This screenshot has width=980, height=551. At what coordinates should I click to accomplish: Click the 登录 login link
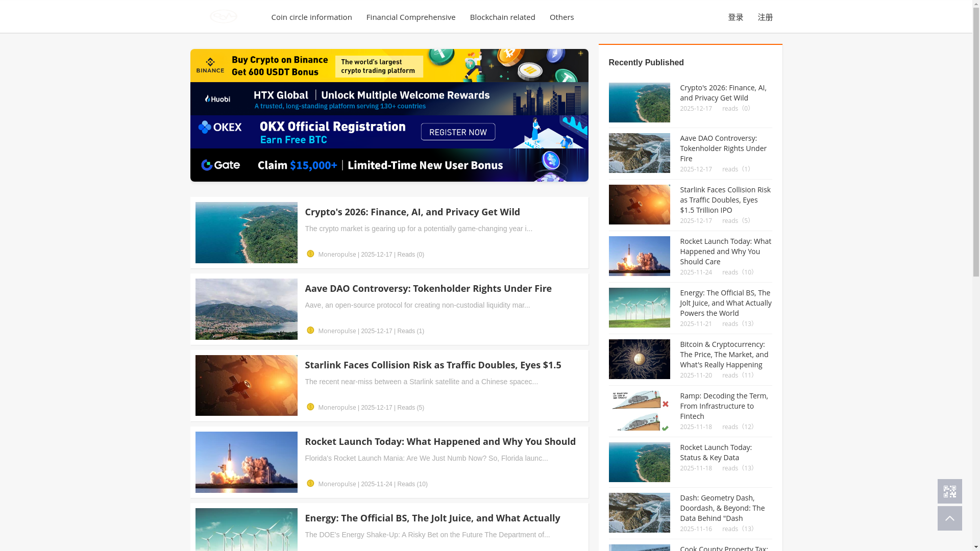(x=736, y=17)
